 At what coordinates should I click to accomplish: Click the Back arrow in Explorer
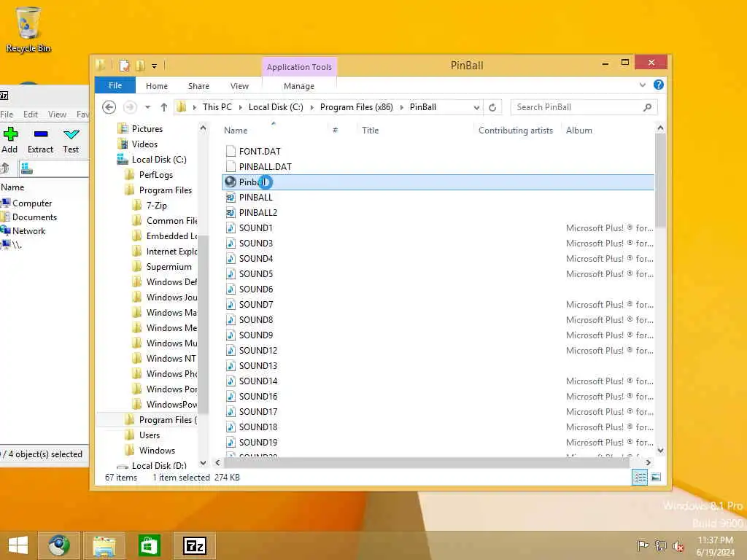[x=109, y=107]
